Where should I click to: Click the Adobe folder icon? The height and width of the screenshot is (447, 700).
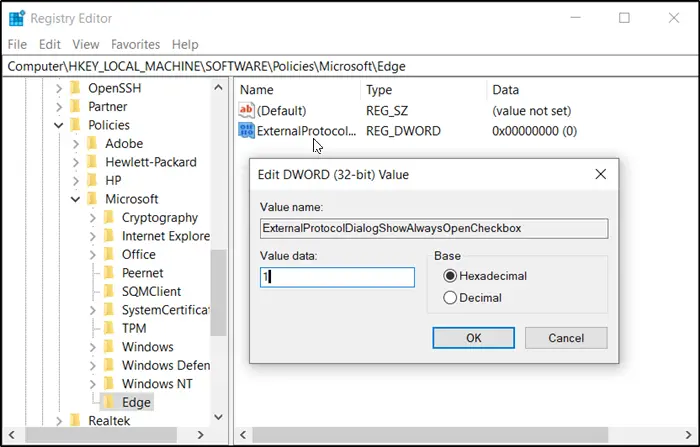click(92, 143)
